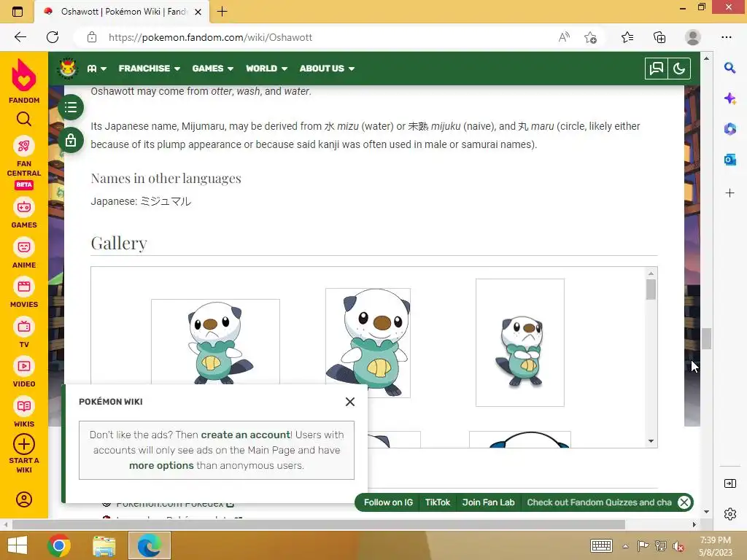Open tab actions menu icon

(18, 12)
